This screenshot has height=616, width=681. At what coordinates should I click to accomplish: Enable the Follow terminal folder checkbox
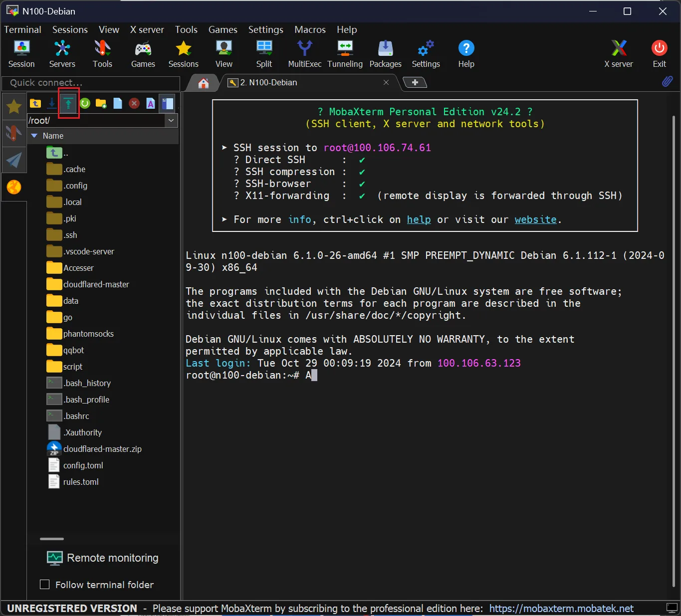pos(45,585)
